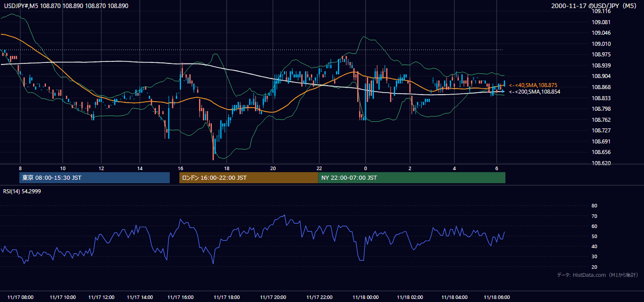Click the 109.010 price axis label
Image resolution: width=644 pixels, height=302 pixels.
601,44
